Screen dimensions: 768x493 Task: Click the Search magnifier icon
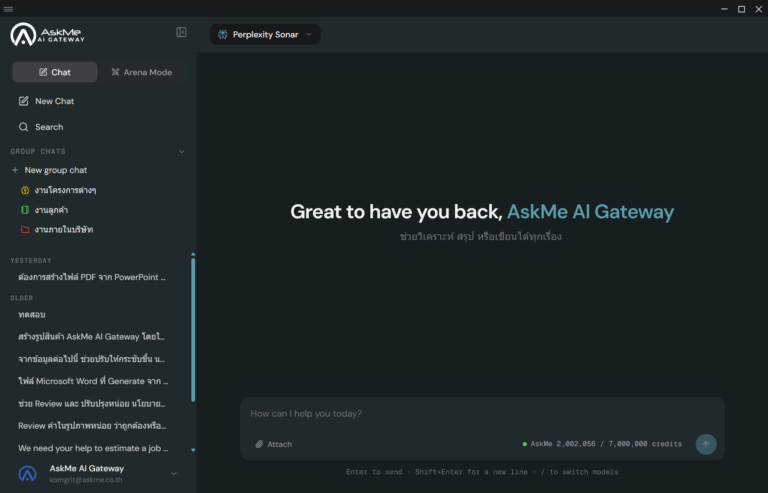click(24, 127)
